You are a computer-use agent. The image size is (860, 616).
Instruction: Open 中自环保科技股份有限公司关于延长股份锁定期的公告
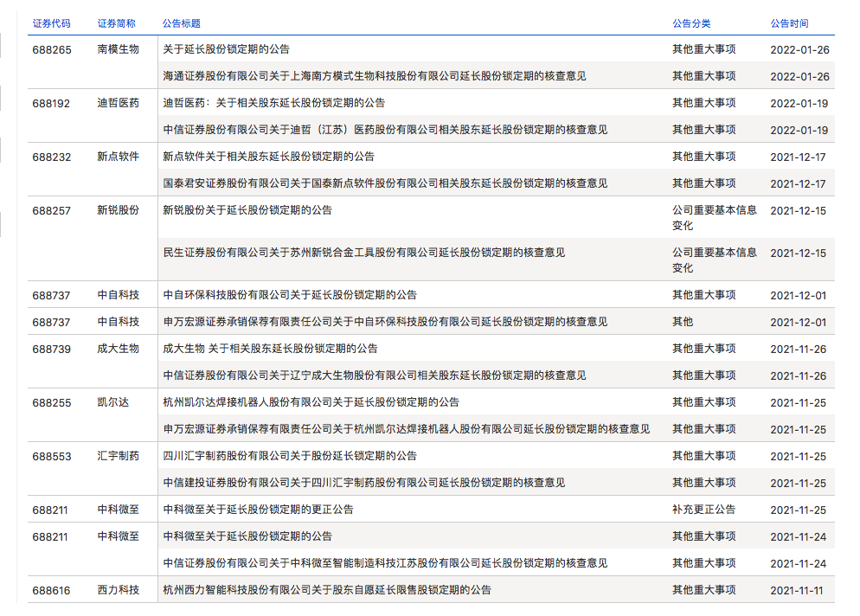coord(290,295)
